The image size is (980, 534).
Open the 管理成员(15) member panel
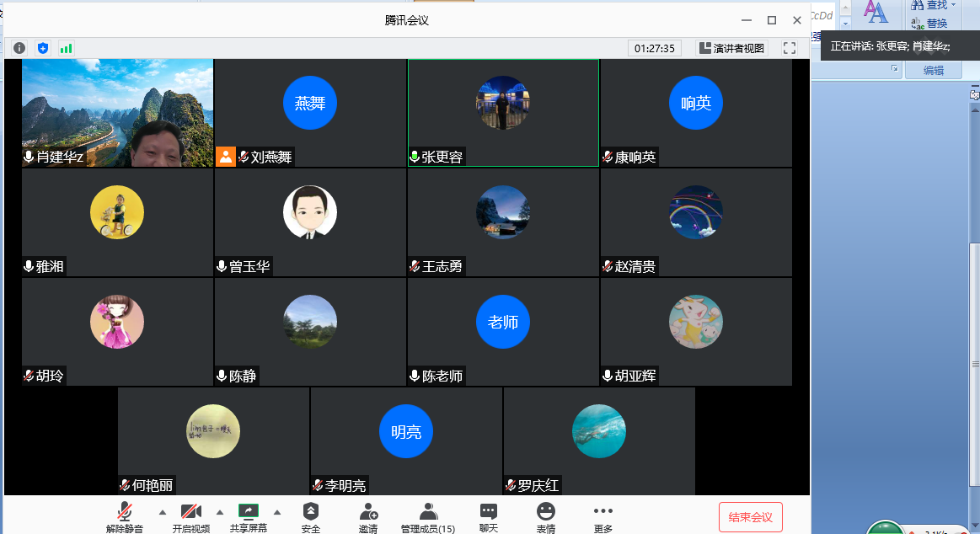pyautogui.click(x=428, y=516)
